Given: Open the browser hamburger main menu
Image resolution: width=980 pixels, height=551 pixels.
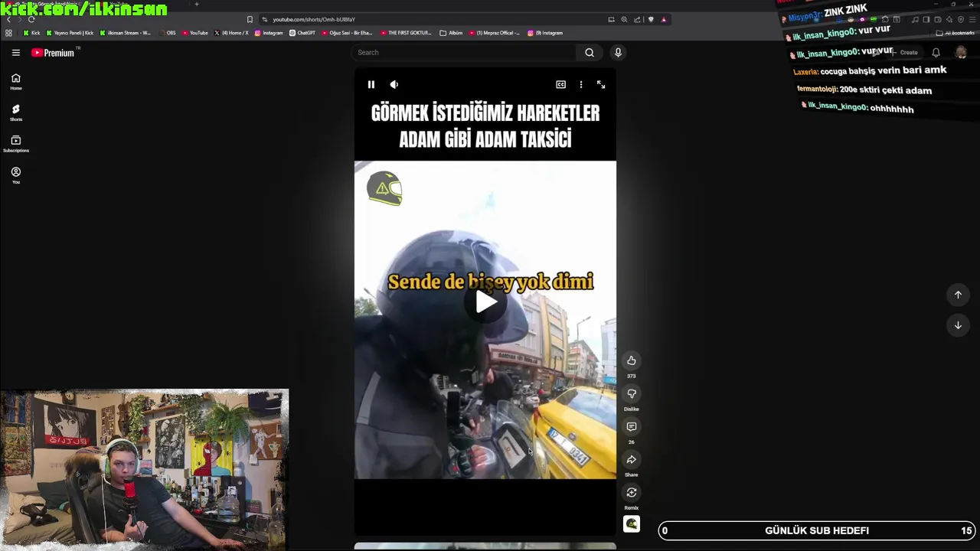Looking at the screenshot, I should coord(972,19).
